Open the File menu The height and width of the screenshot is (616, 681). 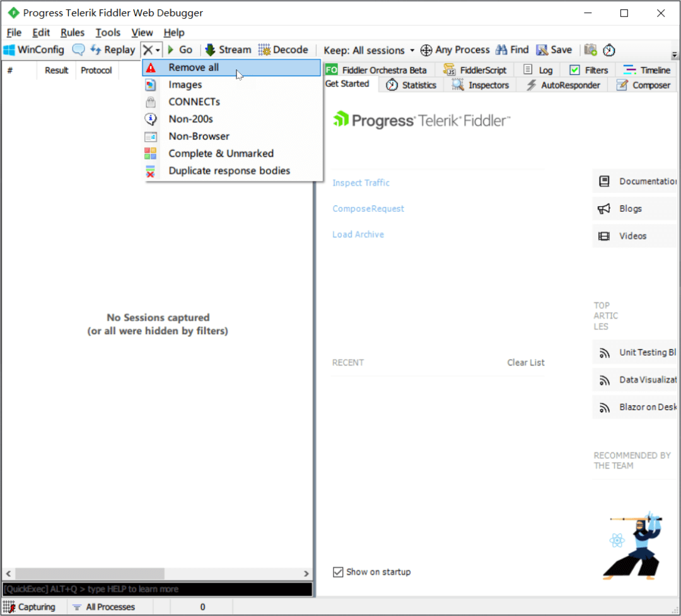(x=14, y=33)
